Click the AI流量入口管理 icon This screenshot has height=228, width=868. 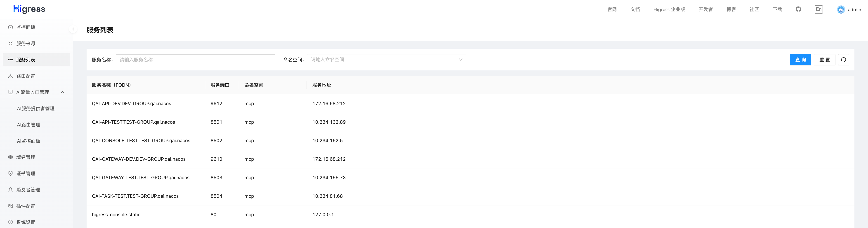click(x=10, y=92)
